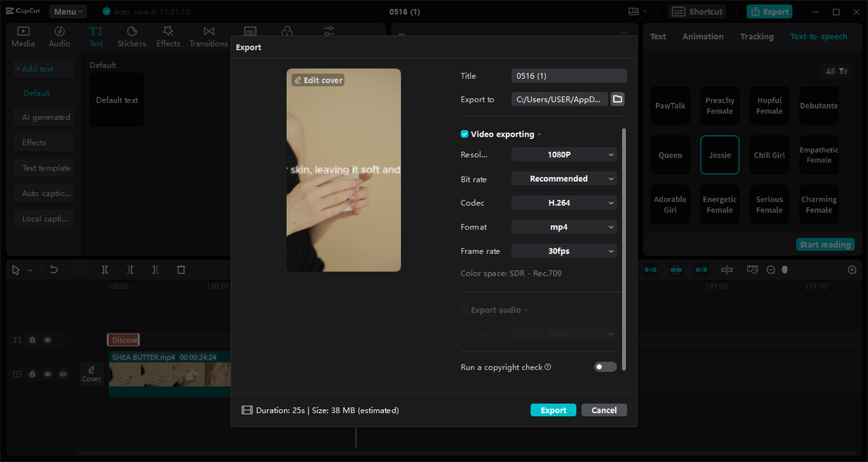Toggle the text track eye visibility

(x=47, y=340)
